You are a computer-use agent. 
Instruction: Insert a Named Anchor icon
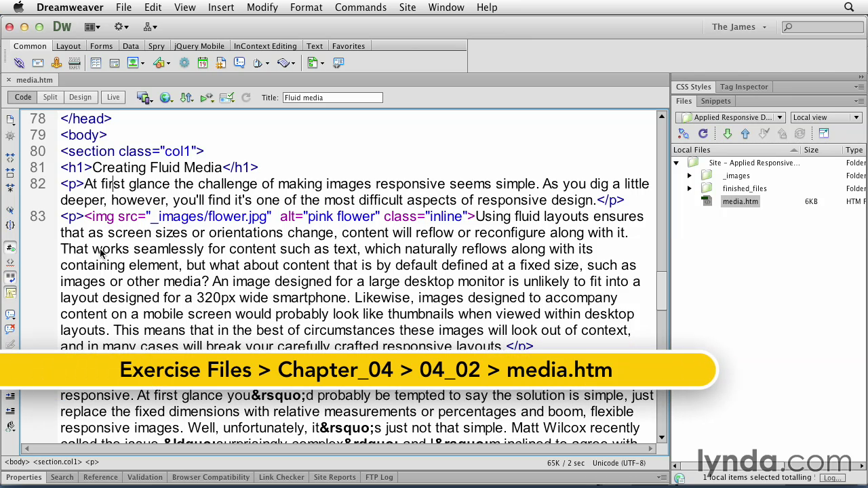coord(56,63)
